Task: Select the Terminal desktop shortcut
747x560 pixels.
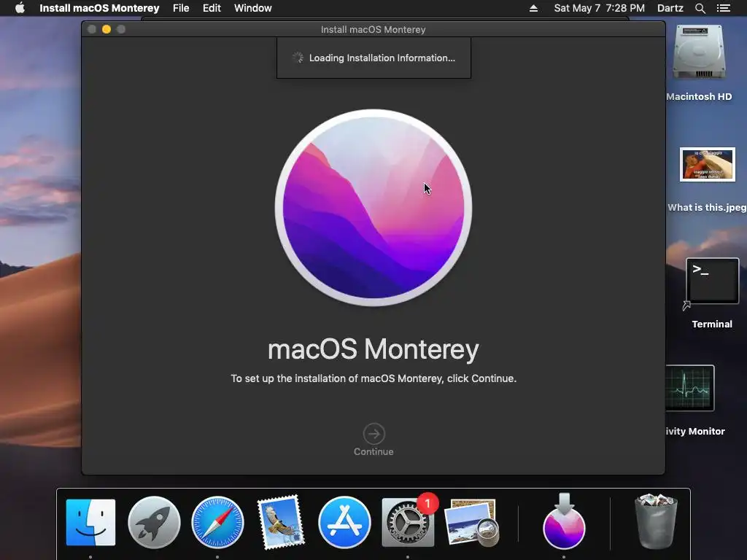Action: [712, 281]
